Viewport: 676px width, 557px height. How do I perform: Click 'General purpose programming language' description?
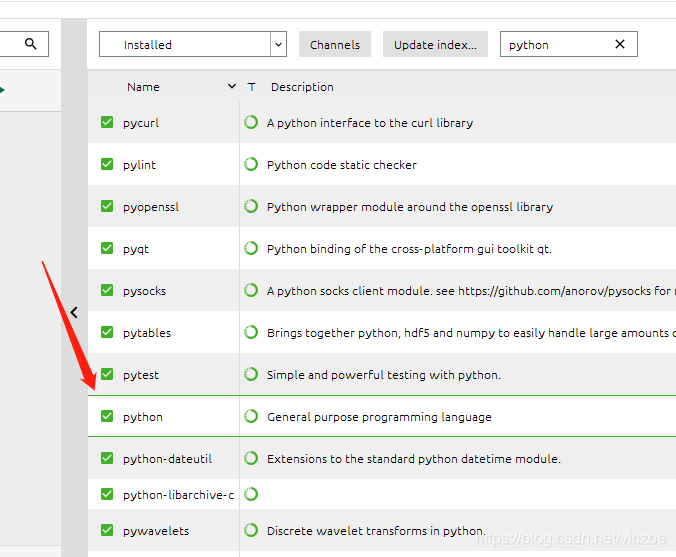pyautogui.click(x=379, y=417)
